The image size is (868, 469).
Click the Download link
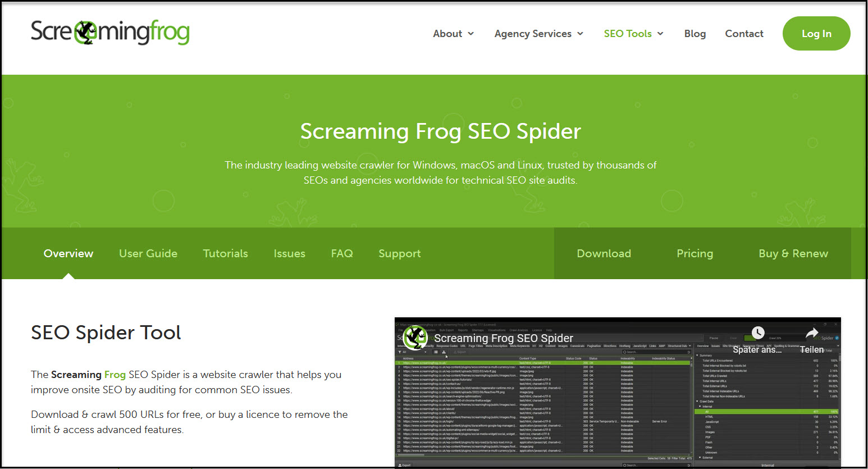604,253
